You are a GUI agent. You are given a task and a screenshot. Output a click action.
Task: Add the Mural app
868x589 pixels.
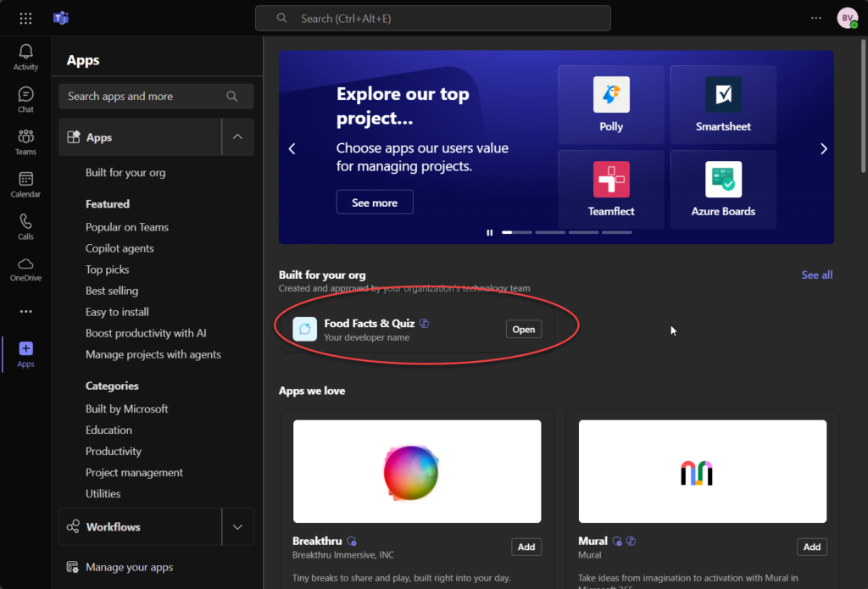point(812,547)
